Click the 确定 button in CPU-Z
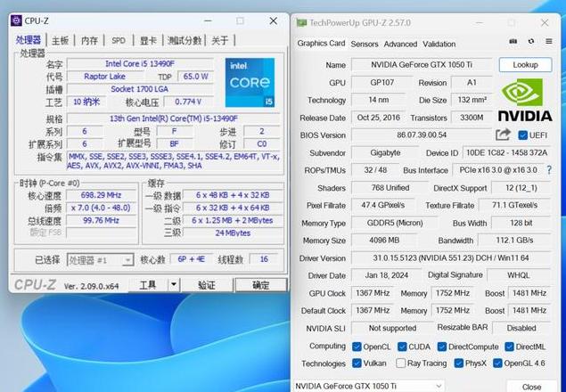The height and width of the screenshot is (392, 566). (x=260, y=285)
